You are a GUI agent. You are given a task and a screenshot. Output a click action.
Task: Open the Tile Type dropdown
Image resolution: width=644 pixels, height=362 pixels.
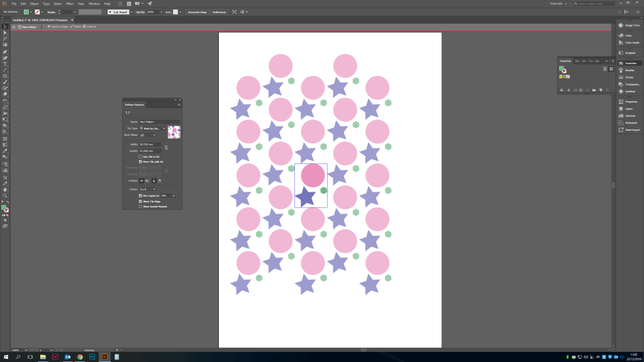pyautogui.click(x=152, y=128)
